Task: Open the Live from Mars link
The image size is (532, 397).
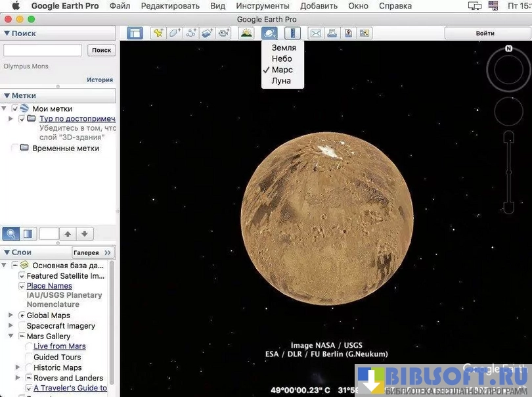Action: 60,346
